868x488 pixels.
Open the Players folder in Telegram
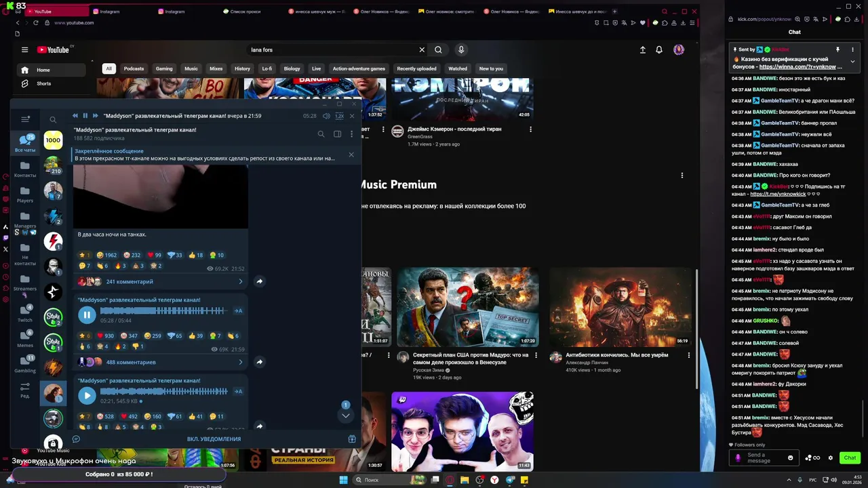25,195
